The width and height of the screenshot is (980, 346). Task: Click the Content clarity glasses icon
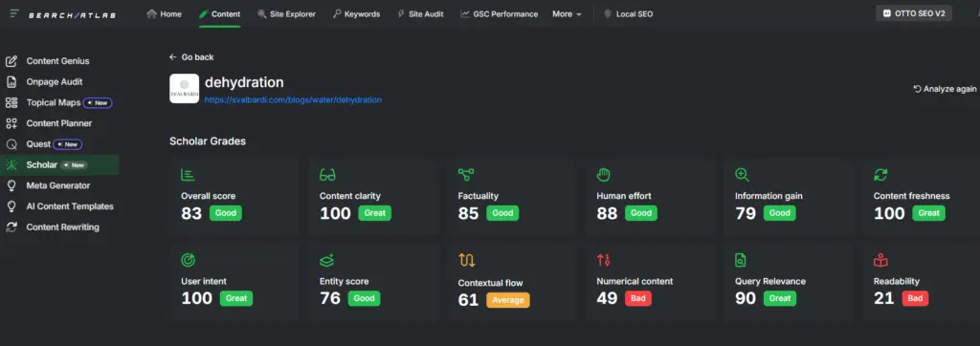[x=327, y=175]
